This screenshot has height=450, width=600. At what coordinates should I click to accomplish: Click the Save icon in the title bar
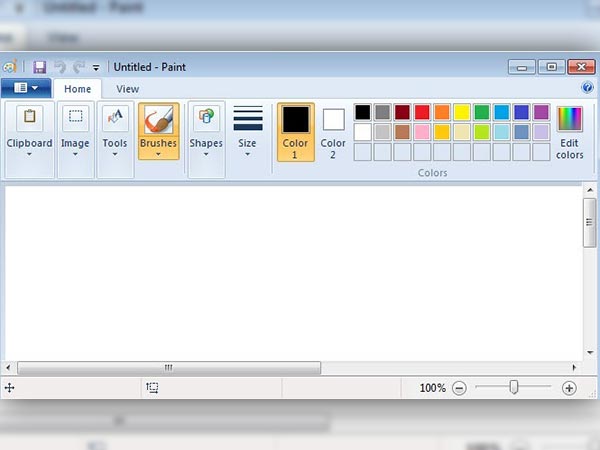pyautogui.click(x=40, y=67)
